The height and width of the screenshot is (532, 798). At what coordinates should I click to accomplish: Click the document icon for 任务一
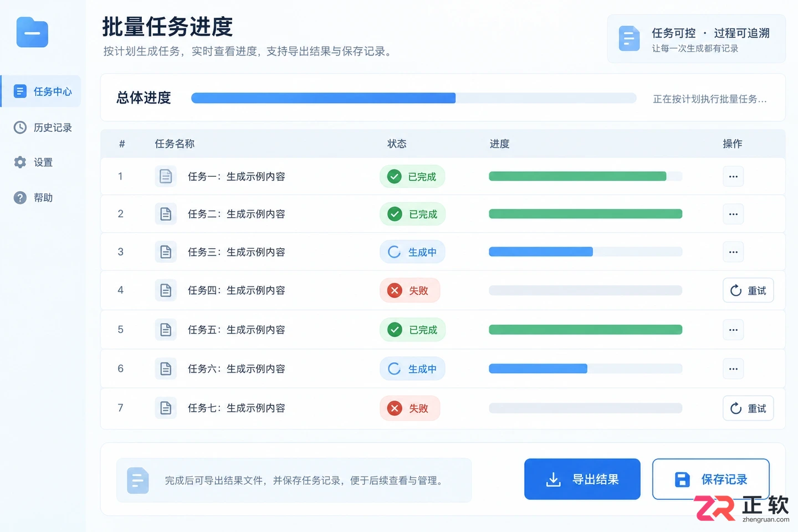166,176
